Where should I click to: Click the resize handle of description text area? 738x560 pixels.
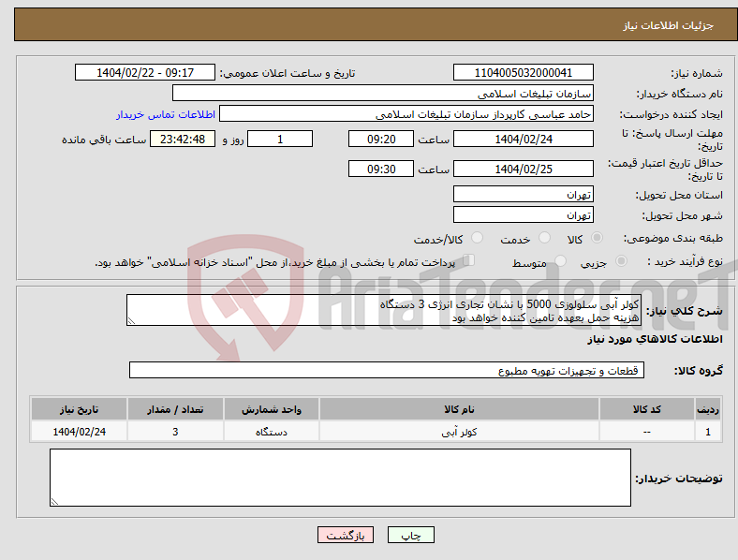(131, 321)
